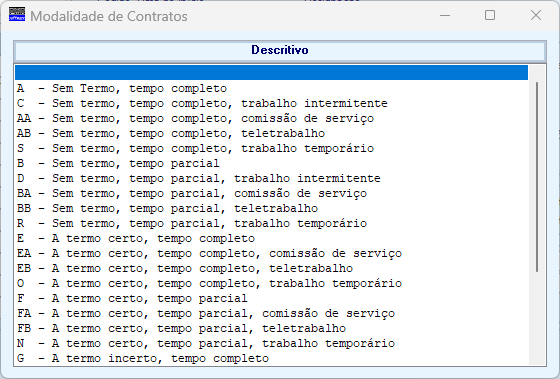Select 'AA' comissão de serviço entry
Image resolution: width=560 pixels, height=379 pixels.
point(271,118)
